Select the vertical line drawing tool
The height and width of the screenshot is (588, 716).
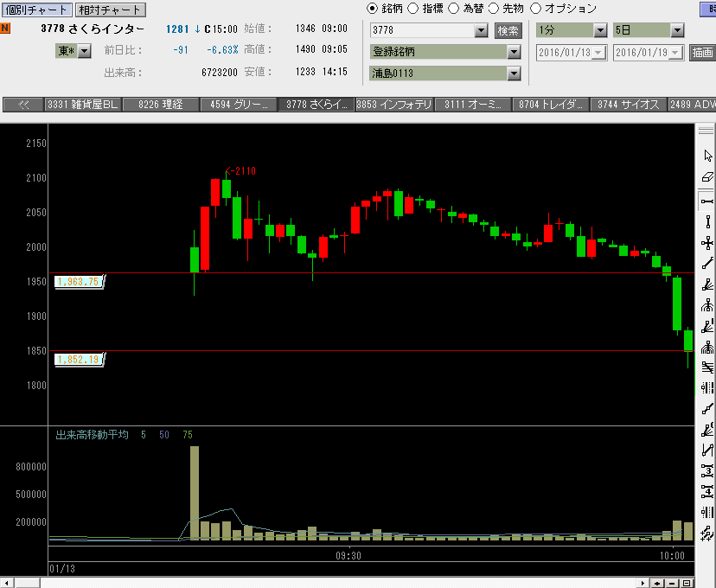pos(707,222)
